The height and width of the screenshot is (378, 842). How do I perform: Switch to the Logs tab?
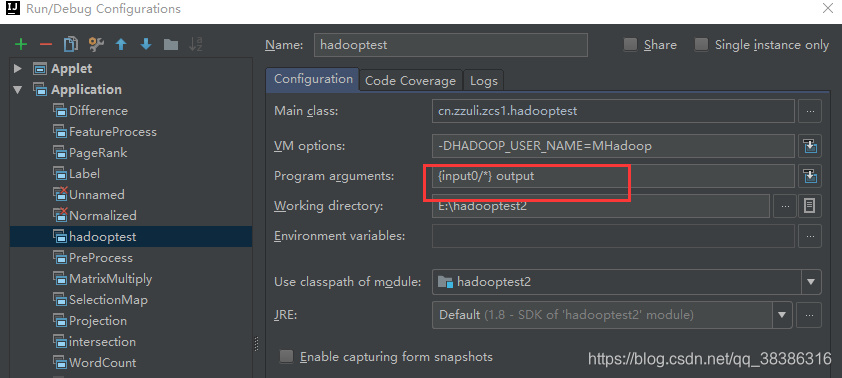pos(484,81)
